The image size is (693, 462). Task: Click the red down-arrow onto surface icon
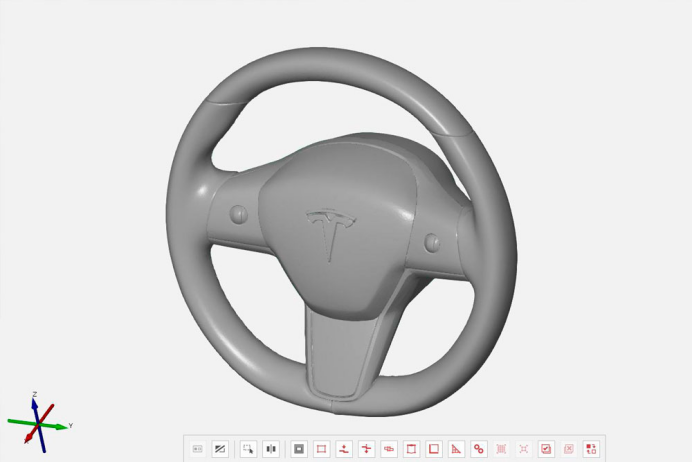pyautogui.click(x=344, y=449)
